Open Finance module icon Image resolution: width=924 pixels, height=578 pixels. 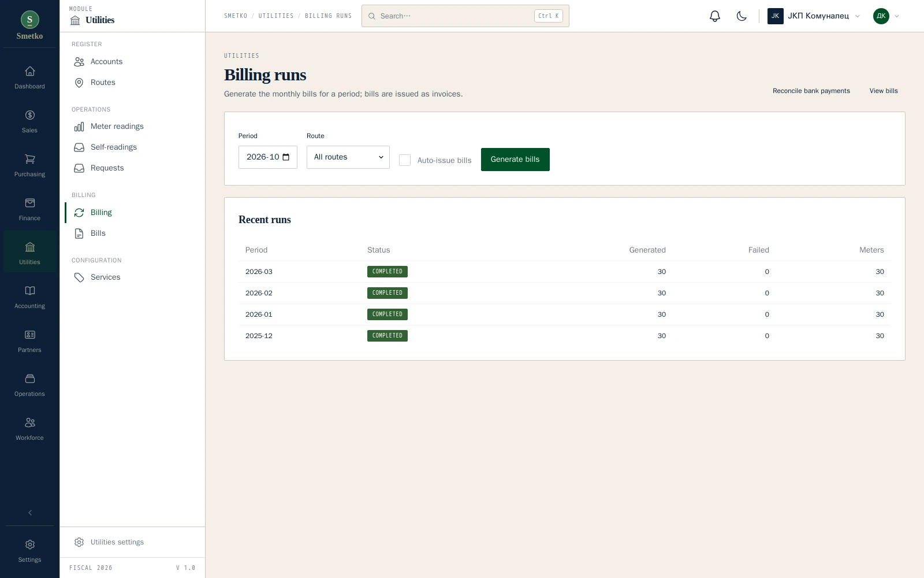click(x=29, y=210)
